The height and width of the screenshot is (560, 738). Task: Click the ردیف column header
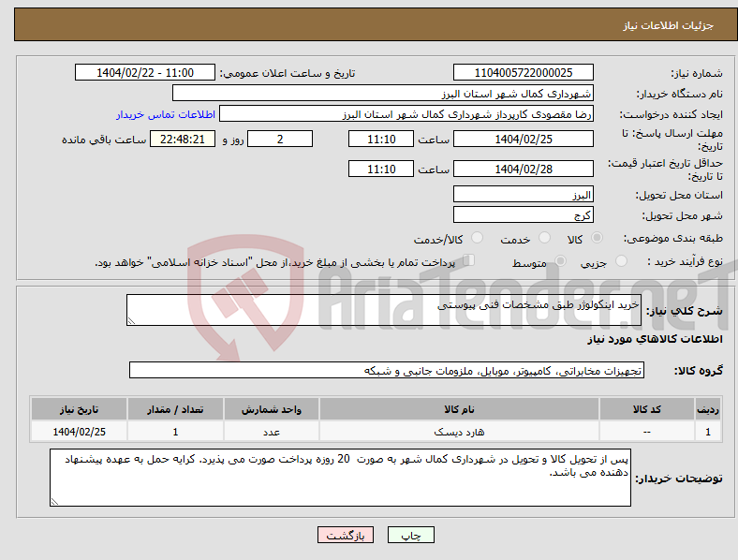708,409
